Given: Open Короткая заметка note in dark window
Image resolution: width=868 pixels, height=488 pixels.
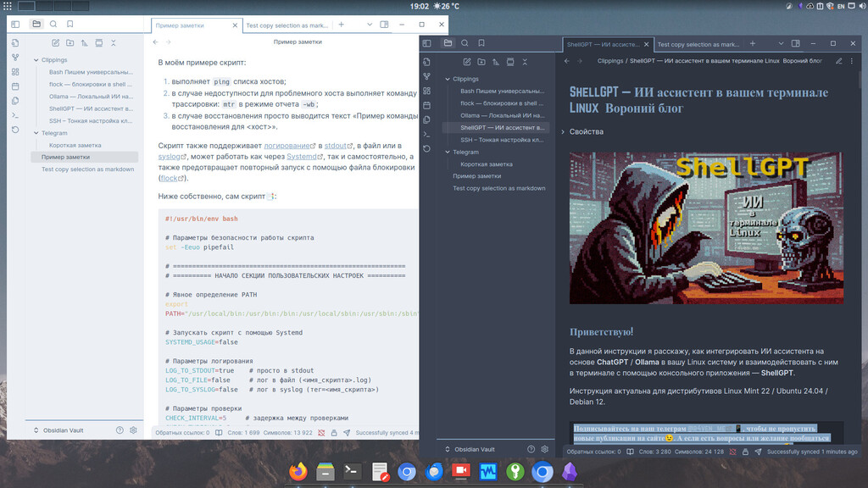Looking at the screenshot, I should click(x=487, y=164).
